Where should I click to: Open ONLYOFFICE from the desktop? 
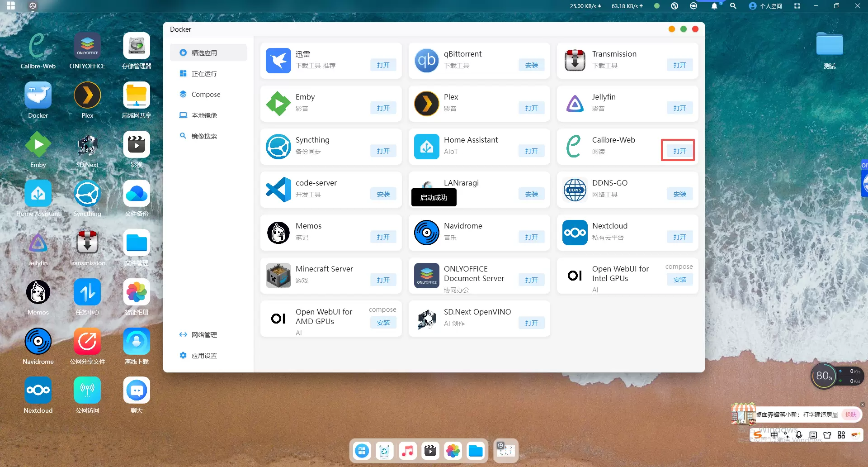[x=87, y=47]
